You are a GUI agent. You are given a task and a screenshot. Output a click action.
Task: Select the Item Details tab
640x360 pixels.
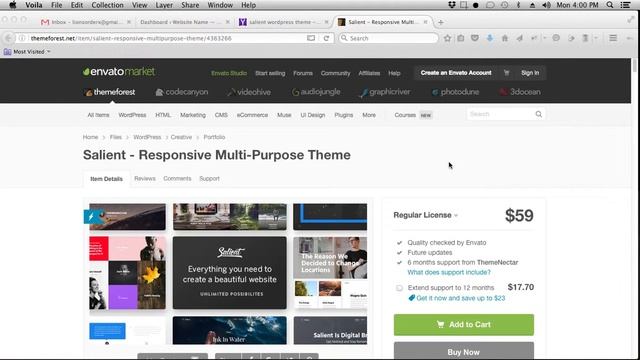[x=107, y=179]
